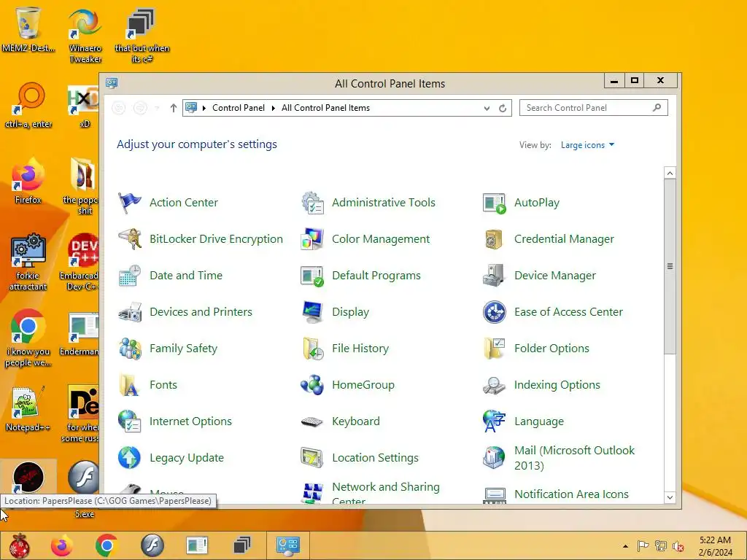Image resolution: width=747 pixels, height=560 pixels.
Task: Select the forkie attractant desktop shortcut
Action: point(28,262)
